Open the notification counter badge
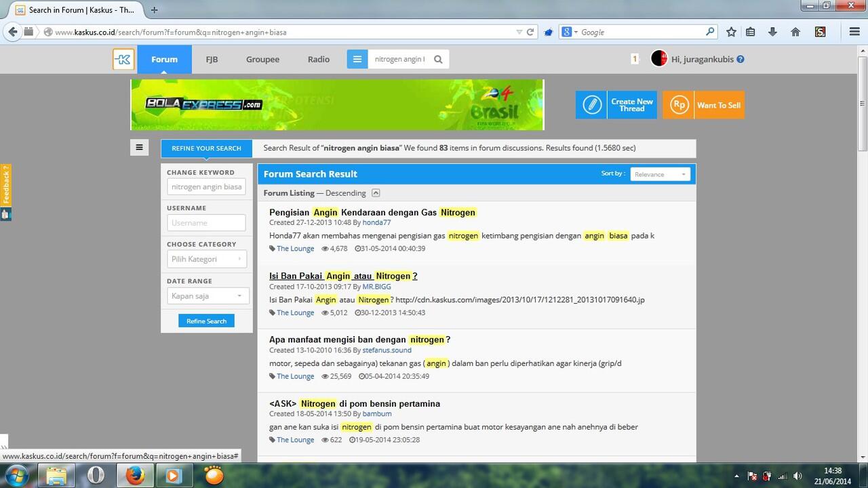 [x=635, y=59]
